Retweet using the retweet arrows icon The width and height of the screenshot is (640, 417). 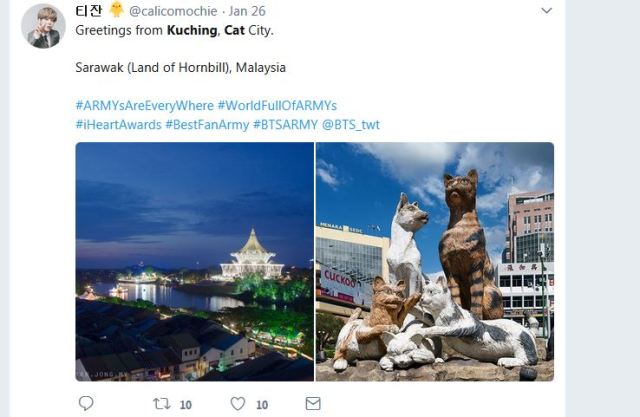[x=162, y=404]
